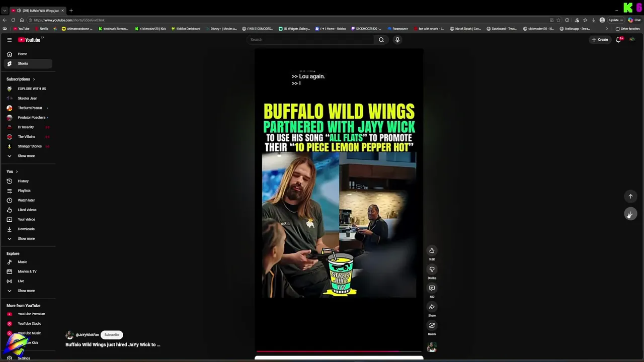Image resolution: width=644 pixels, height=362 pixels.
Task: Open Other favorites folder
Action: (627, 29)
